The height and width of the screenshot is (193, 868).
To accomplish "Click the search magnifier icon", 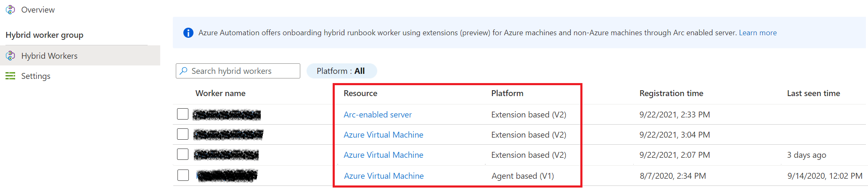I will click(x=184, y=71).
